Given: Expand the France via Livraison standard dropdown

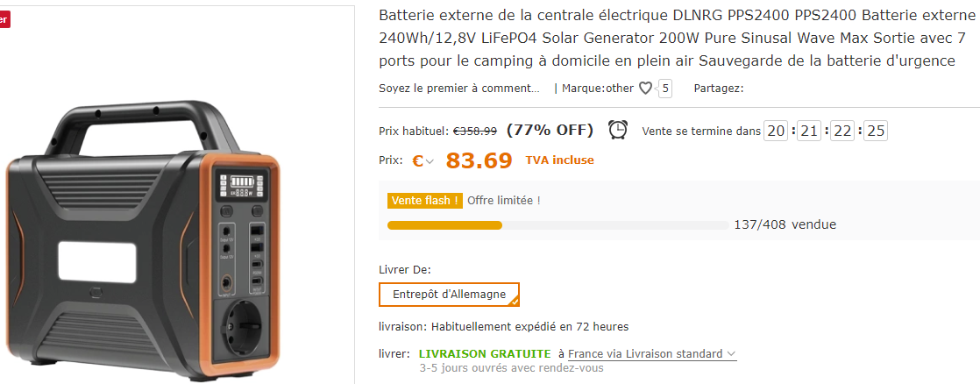Looking at the screenshot, I should click(x=651, y=353).
